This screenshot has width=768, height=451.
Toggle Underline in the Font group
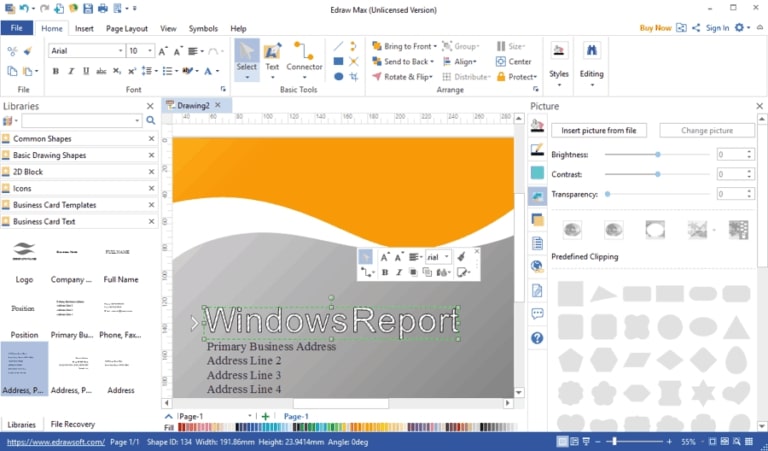click(x=86, y=71)
